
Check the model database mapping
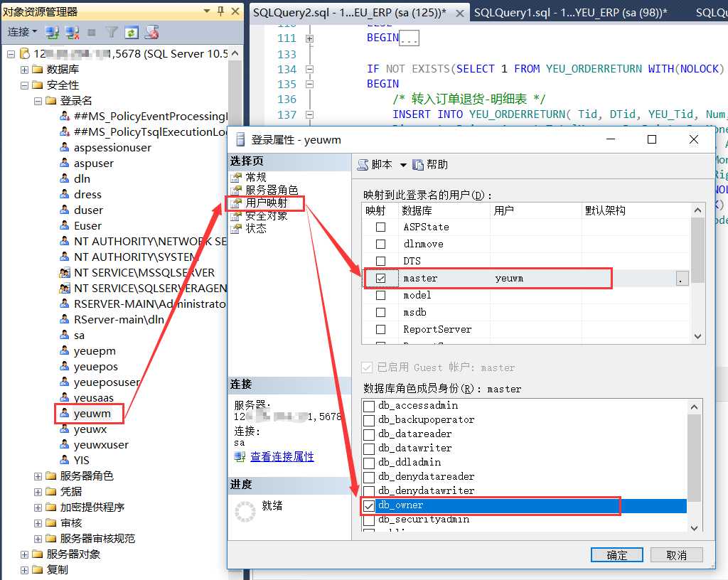(x=381, y=295)
